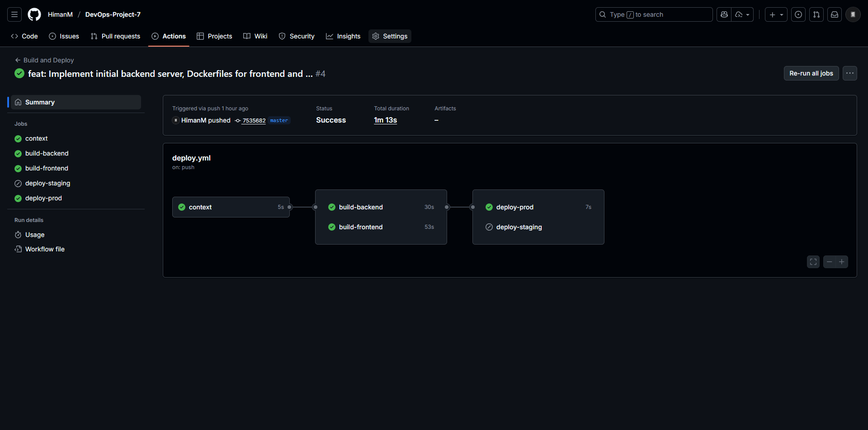This screenshot has height=430, width=868.
Task: Expand the Codespaces cloud dropdown
Action: (x=742, y=14)
